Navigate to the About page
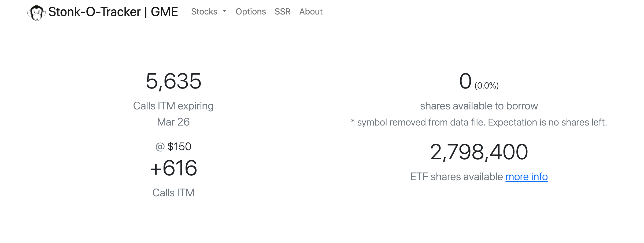644x243 pixels. click(x=311, y=12)
